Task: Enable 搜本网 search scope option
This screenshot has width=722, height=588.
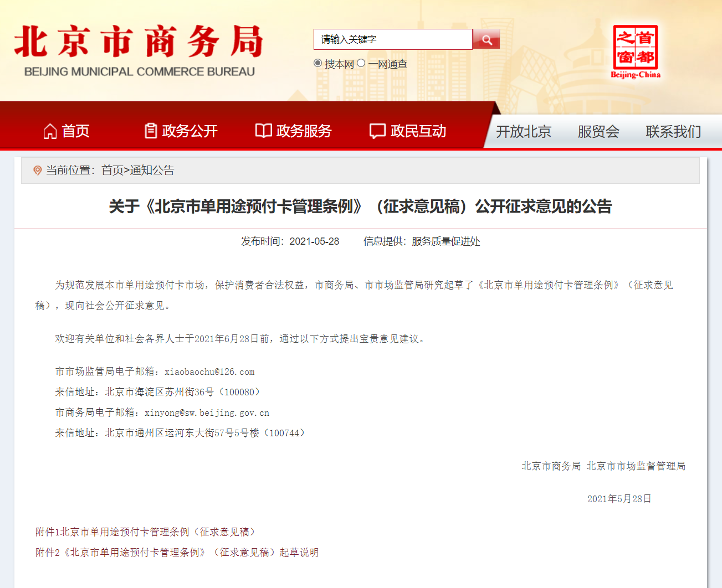Action: coord(317,63)
